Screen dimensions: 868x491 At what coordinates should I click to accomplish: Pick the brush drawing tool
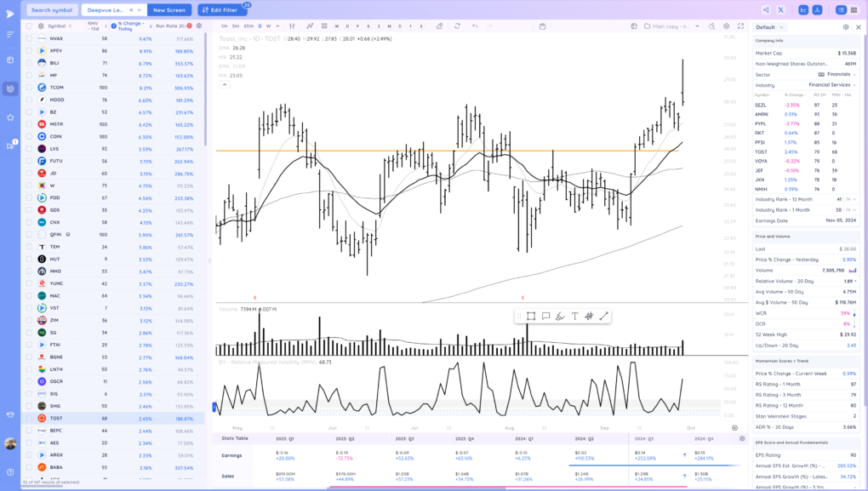pyautogui.click(x=560, y=316)
